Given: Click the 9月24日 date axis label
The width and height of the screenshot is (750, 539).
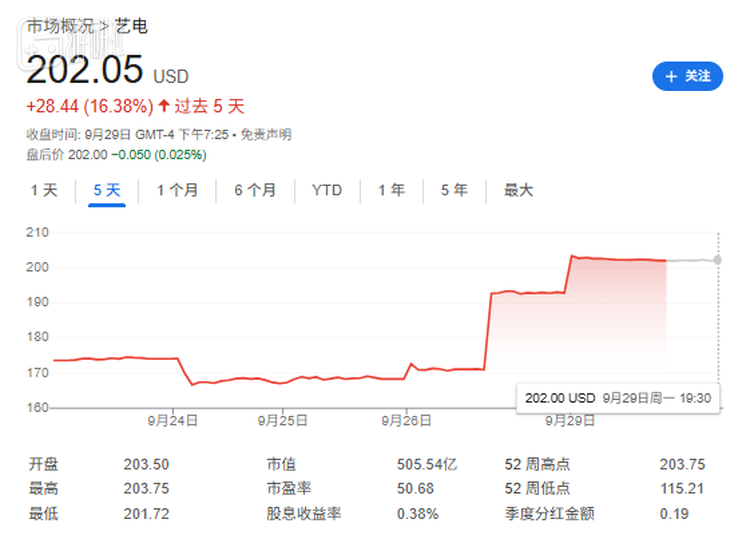Looking at the screenshot, I should pyautogui.click(x=173, y=421).
